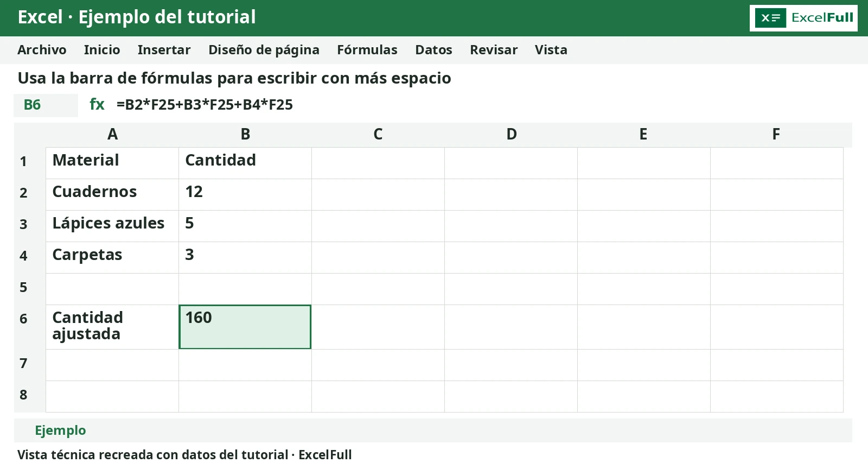Open the Archivo menu
868x469 pixels.
pyautogui.click(x=42, y=50)
